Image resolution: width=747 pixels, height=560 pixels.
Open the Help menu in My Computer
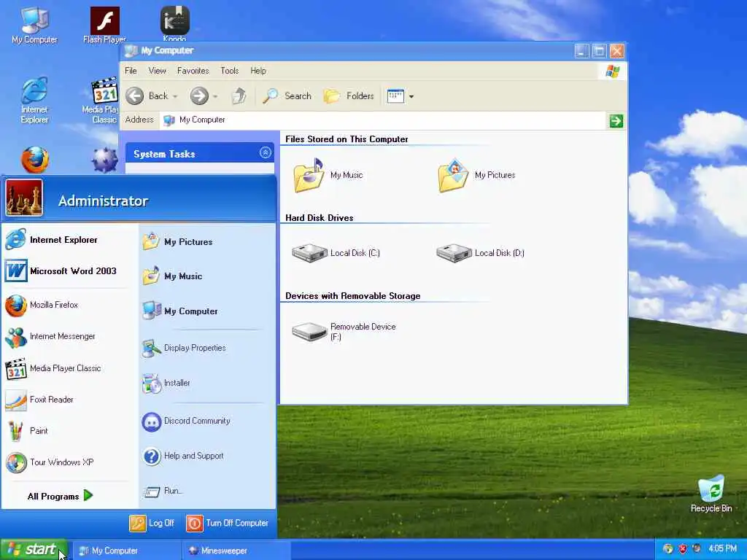point(258,71)
